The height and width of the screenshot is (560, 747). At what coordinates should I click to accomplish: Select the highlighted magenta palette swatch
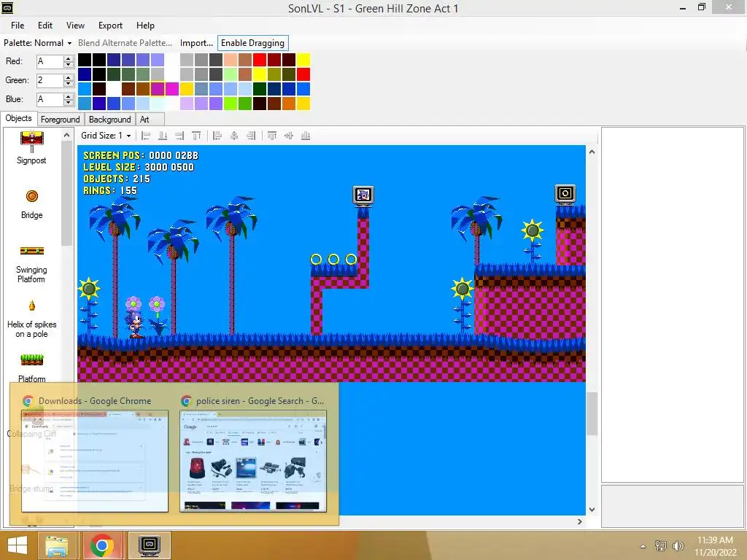click(158, 88)
